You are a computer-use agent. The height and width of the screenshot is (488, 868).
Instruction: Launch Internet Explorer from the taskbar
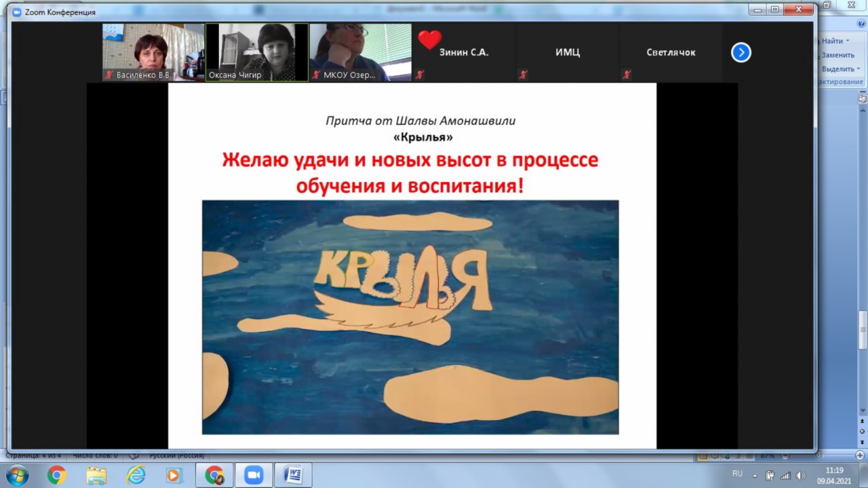pyautogui.click(x=136, y=475)
